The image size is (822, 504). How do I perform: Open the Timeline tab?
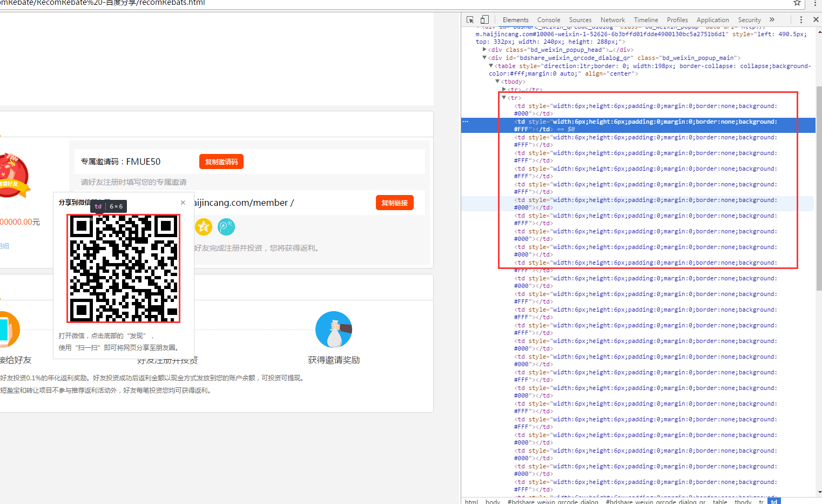[646, 20]
